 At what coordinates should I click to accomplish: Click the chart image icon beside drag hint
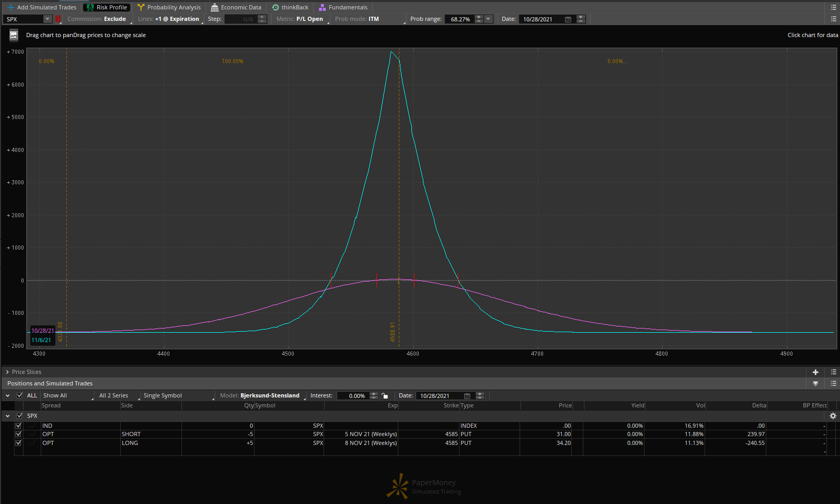click(x=14, y=36)
